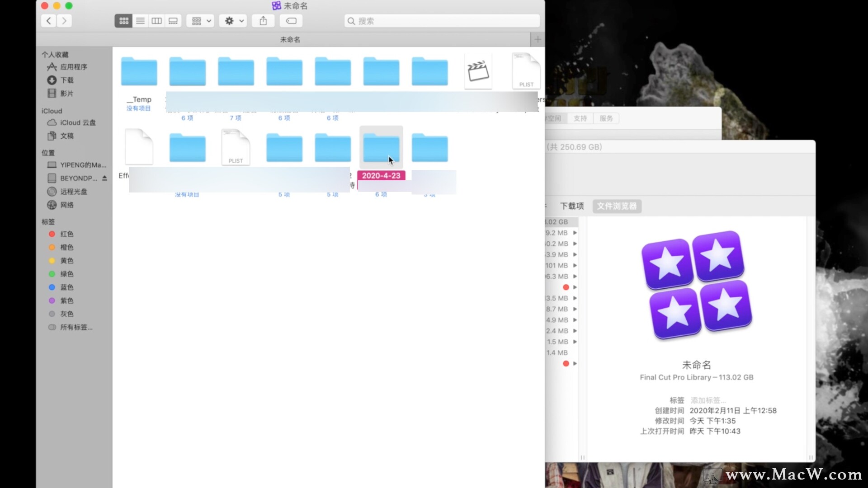The width and height of the screenshot is (868, 488).
Task: Open the Final Cut clapperboard file
Action: (478, 71)
